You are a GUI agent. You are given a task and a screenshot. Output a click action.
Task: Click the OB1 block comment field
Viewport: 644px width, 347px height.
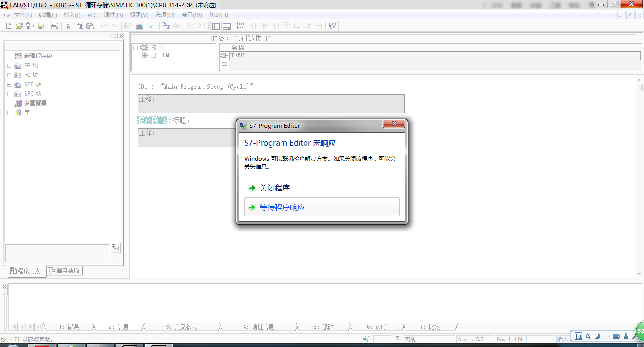[271, 104]
